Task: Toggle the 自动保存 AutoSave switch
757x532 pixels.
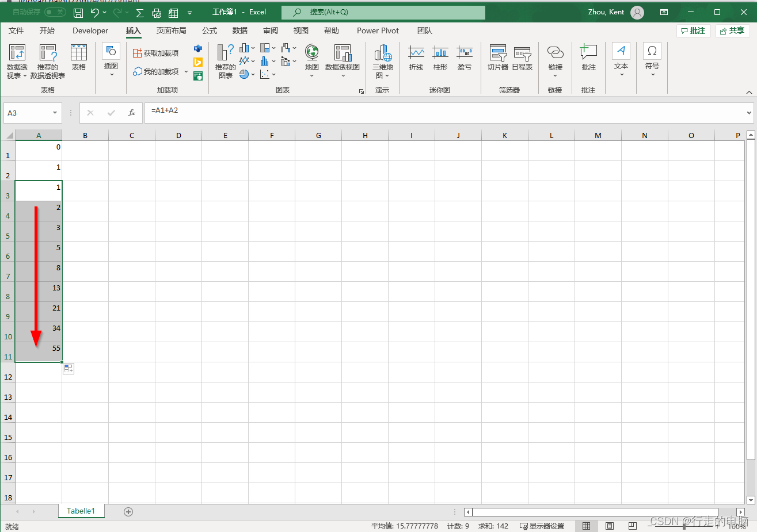Action: coord(55,12)
